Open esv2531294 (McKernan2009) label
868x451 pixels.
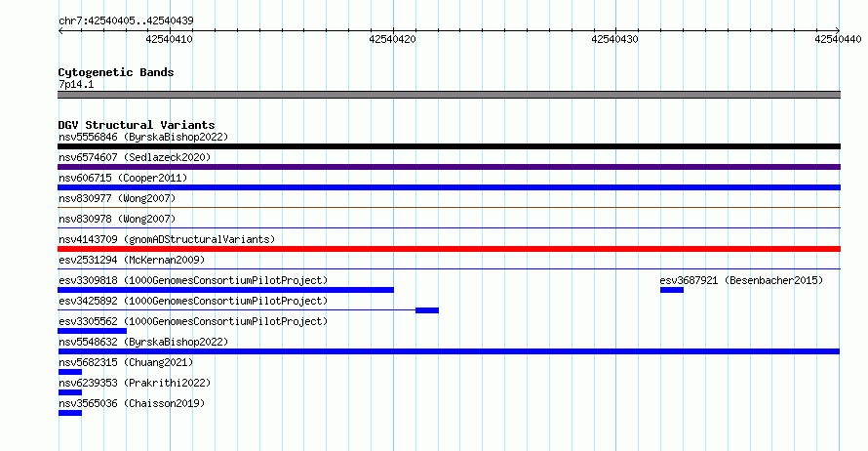[132, 260]
